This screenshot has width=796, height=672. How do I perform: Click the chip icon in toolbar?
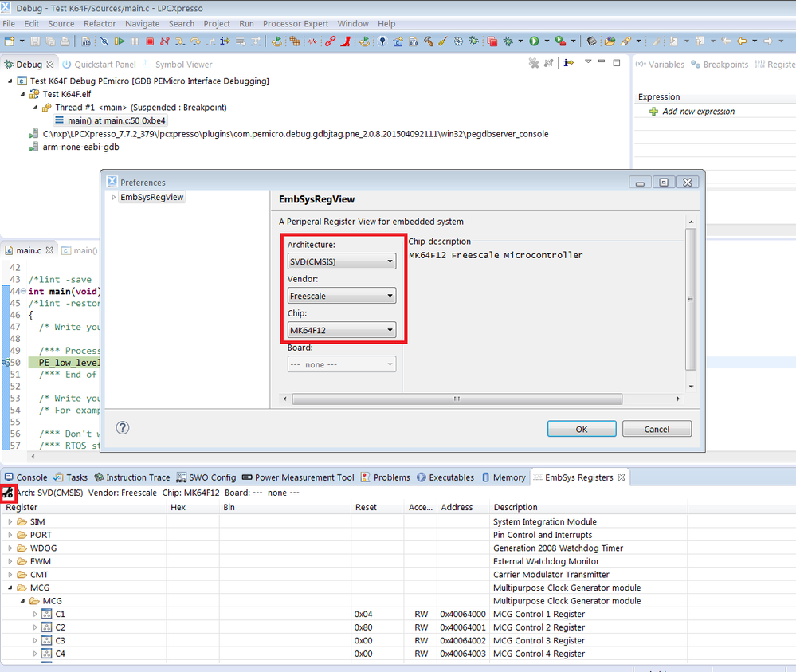pyautogui.click(x=591, y=41)
